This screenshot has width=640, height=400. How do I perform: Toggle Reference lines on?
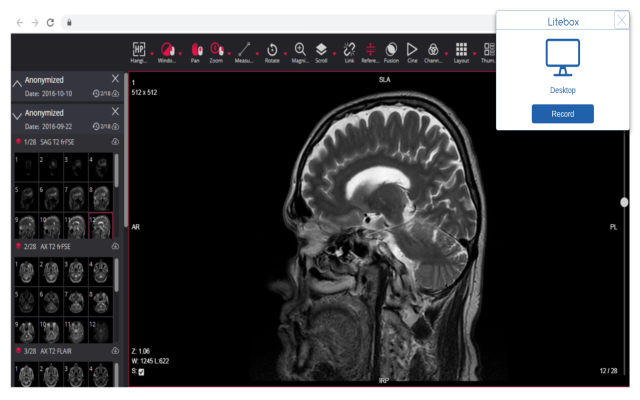(370, 50)
